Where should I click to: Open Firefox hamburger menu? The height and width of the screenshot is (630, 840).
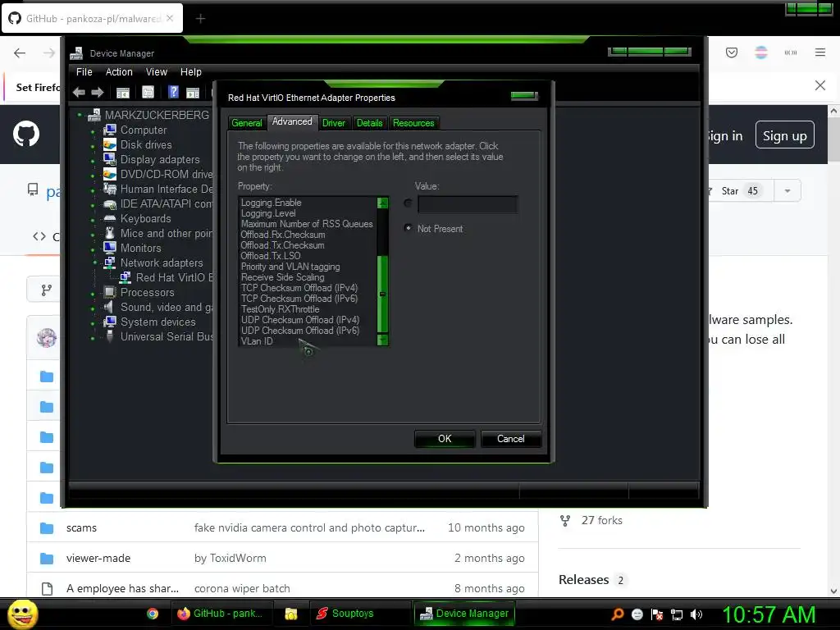[820, 52]
